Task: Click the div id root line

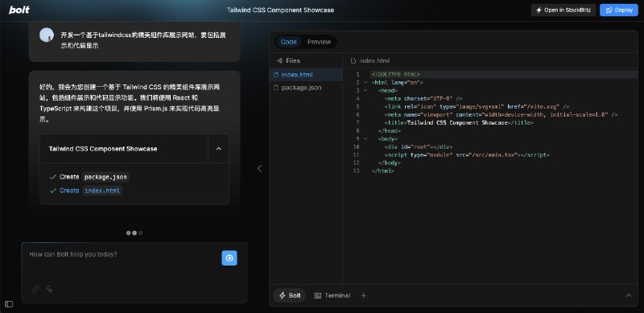Action: point(419,147)
